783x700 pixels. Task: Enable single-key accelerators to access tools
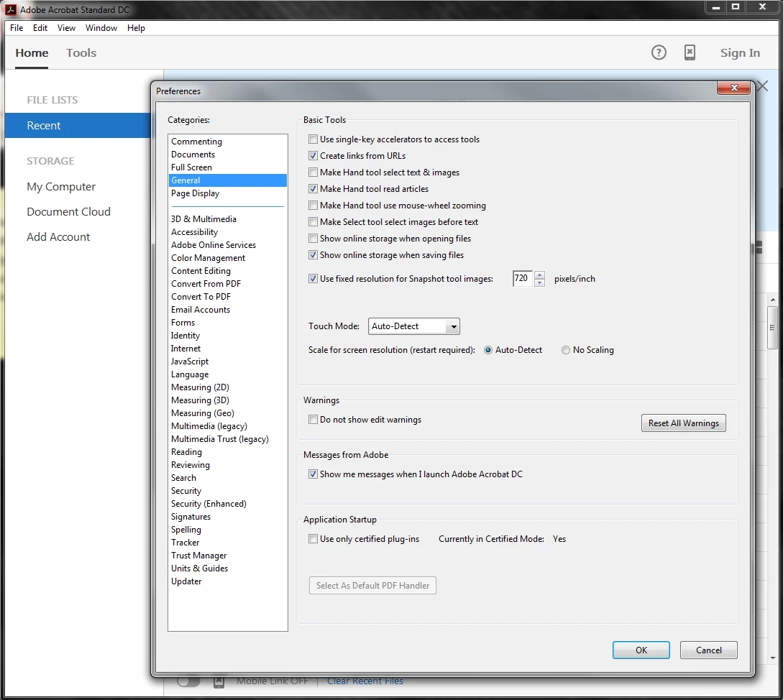click(313, 139)
